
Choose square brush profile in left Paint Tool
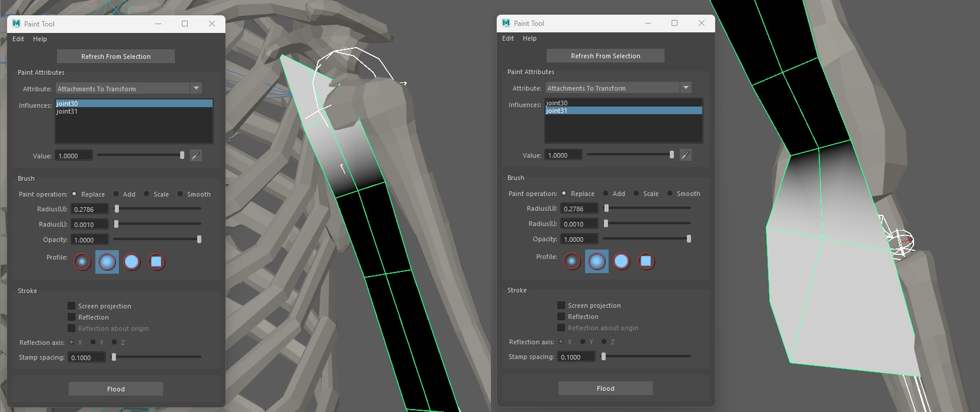coord(156,262)
